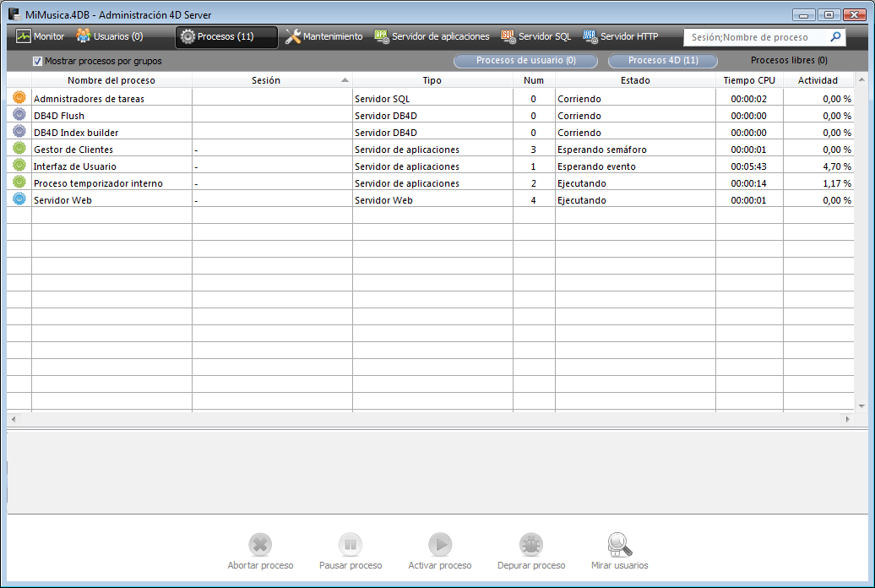Click the vertical scrollbar up arrow

click(x=861, y=80)
